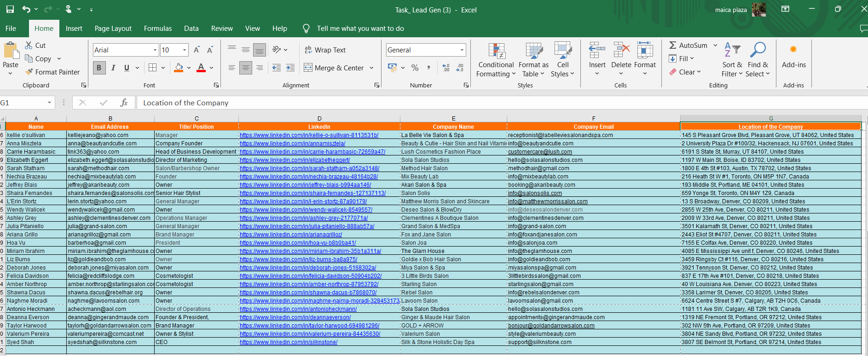868x356 pixels.
Task: Open kellie-o-sullivan LinkedIn link
Action: click(x=309, y=135)
